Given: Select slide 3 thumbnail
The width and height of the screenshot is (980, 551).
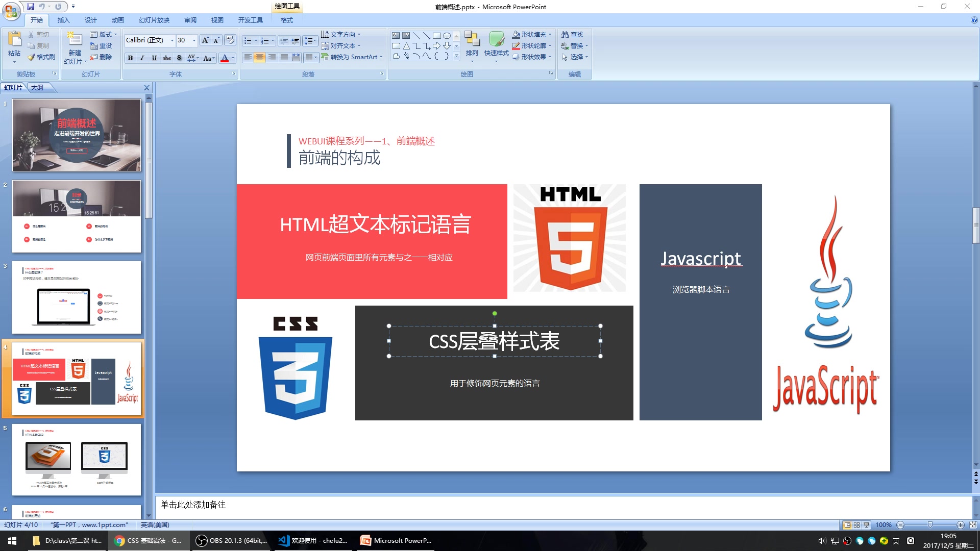Looking at the screenshot, I should (x=77, y=297).
